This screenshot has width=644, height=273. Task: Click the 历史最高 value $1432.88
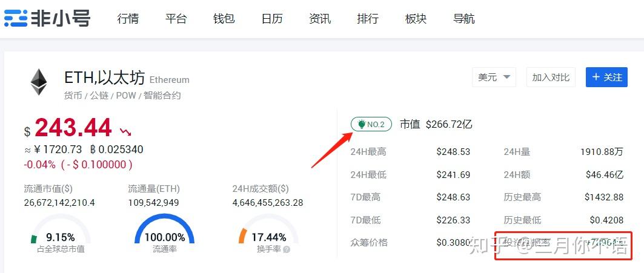(604, 197)
